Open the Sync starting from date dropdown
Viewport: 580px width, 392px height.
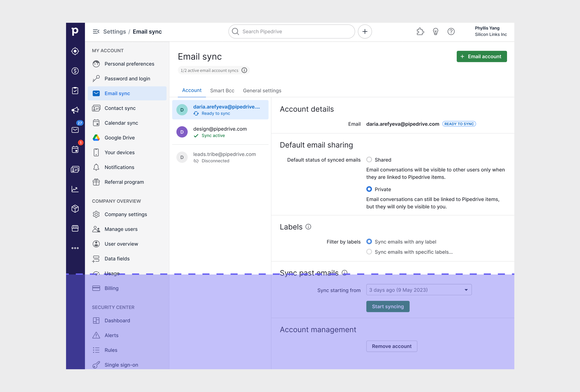tap(419, 290)
